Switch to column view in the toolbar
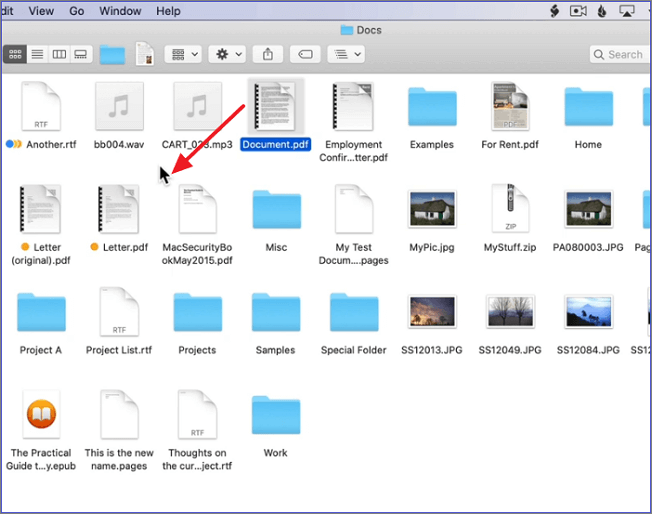The image size is (652, 514). pyautogui.click(x=59, y=54)
